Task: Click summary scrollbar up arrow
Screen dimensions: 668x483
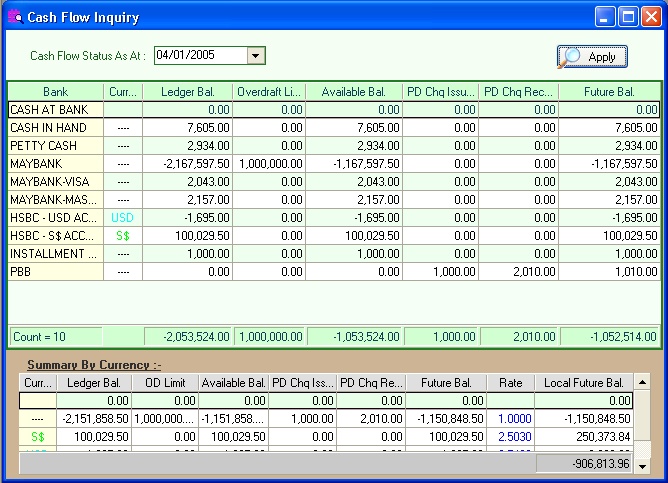Action: [x=642, y=382]
